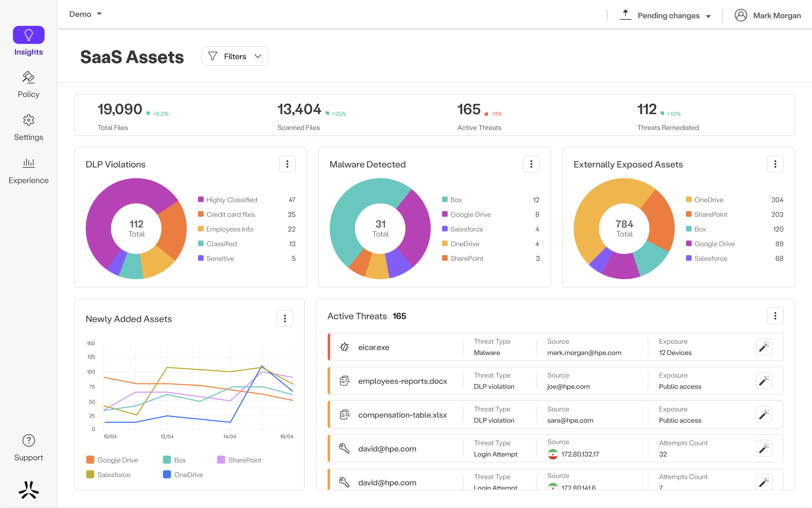Screen dimensions: 812x508
Task: Open Settings gear in sidebar
Action: click(x=29, y=120)
